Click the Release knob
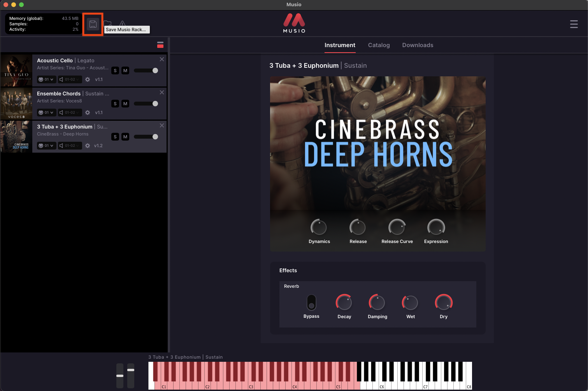 coord(358,227)
